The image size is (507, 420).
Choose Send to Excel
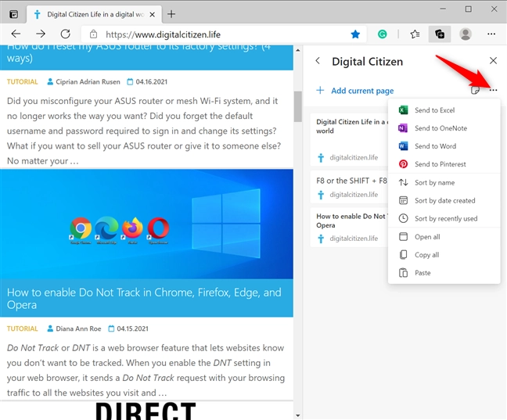[444, 110]
